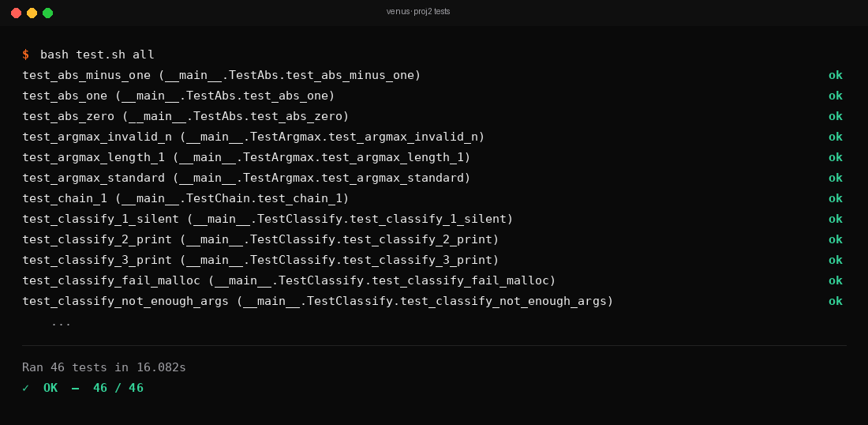The height and width of the screenshot is (425, 868).
Task: Click the 'Ran 46 tests in 16.082s' text
Action: [x=104, y=367]
